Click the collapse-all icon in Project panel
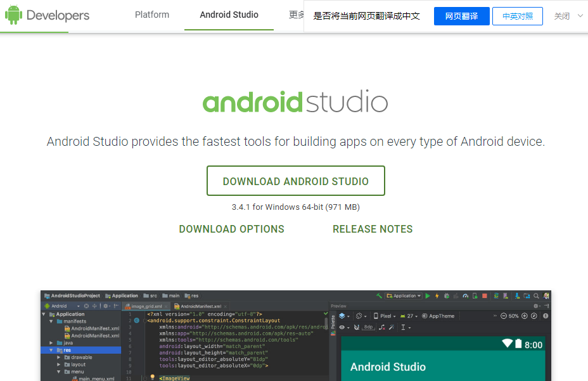This screenshot has width=588, height=381. 94,306
